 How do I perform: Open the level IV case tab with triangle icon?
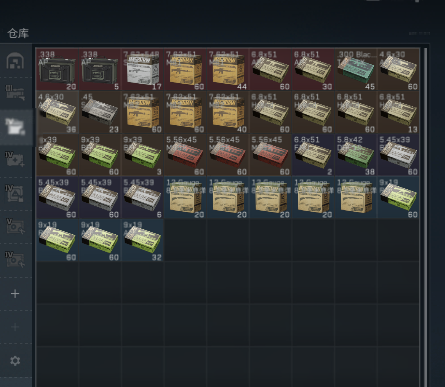pos(15,193)
